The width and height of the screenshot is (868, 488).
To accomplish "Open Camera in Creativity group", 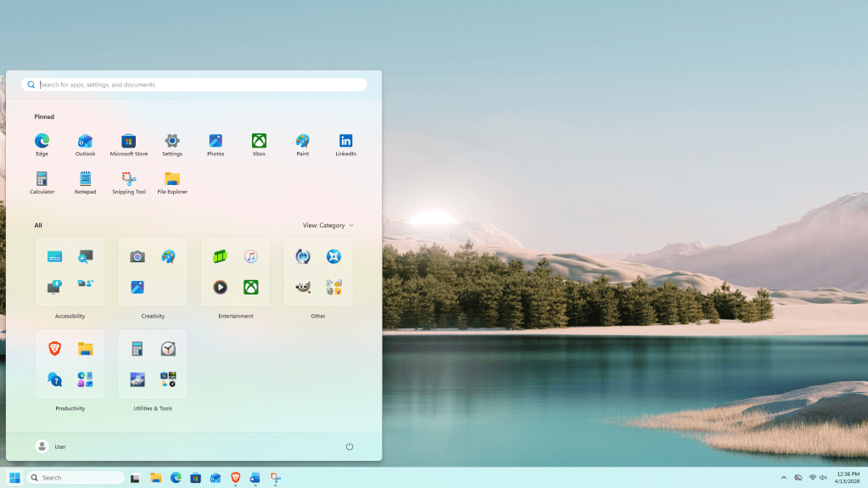I will point(137,256).
